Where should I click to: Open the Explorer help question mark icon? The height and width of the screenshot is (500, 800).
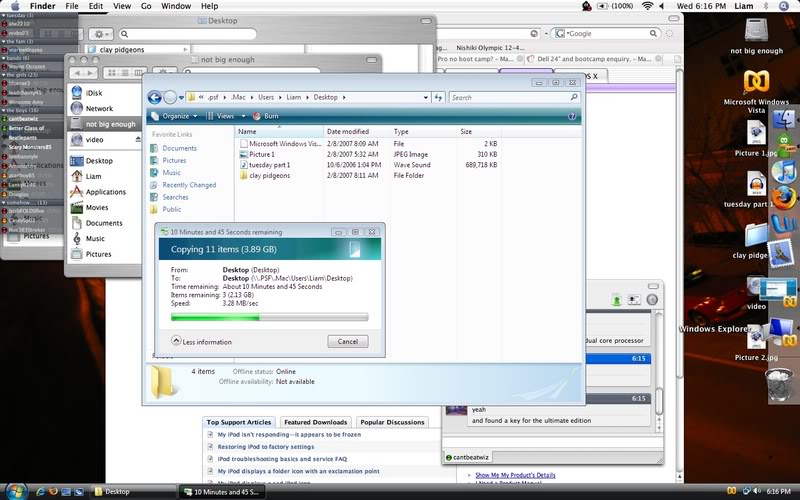[572, 116]
